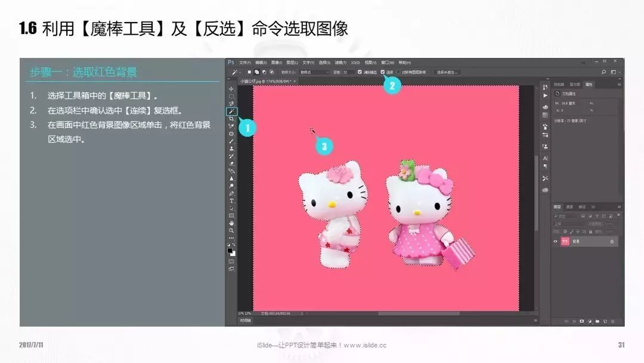644x363 pixels.
Task: Select the Path Selection arrow tool
Action: 231,208
